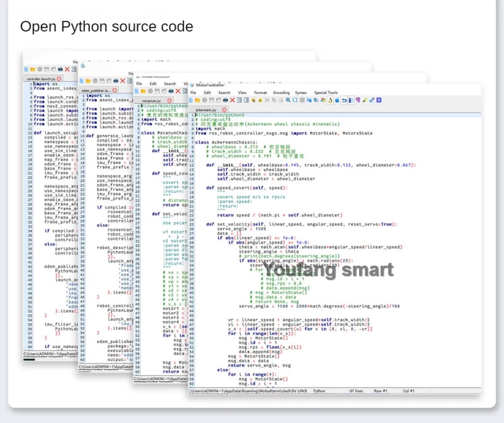The height and width of the screenshot is (423, 504).
Task: Open the Format menu
Action: (260, 93)
